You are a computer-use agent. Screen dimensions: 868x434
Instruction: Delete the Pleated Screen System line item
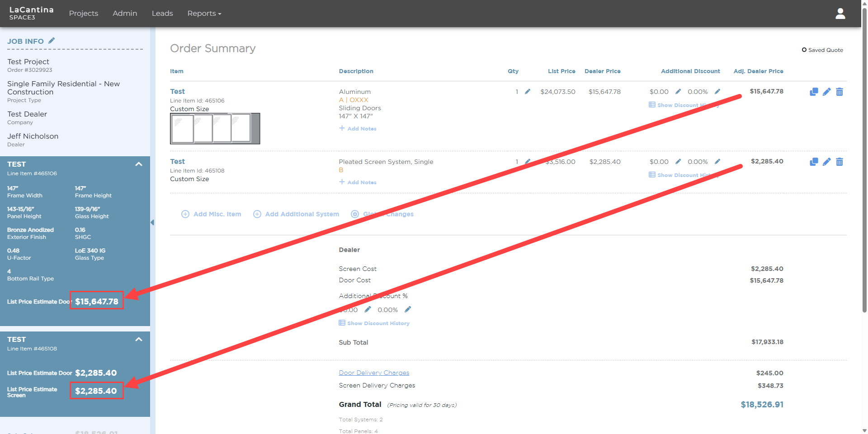coord(840,162)
